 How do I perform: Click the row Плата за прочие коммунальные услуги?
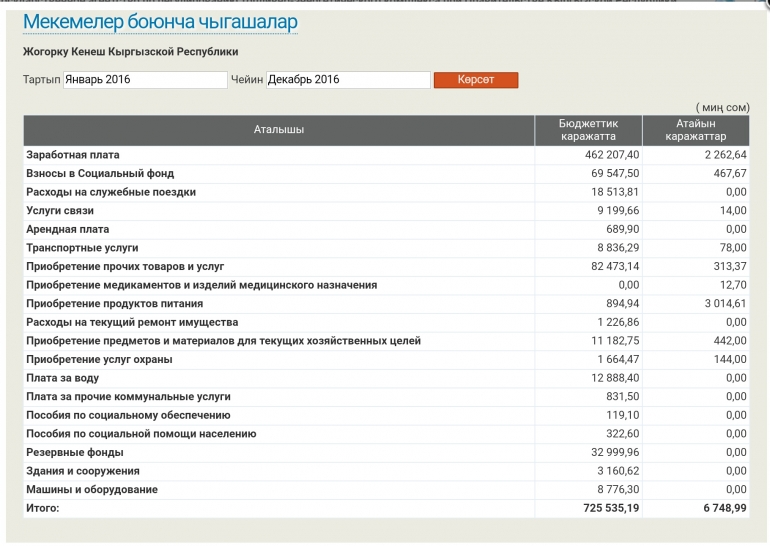[x=386, y=397]
